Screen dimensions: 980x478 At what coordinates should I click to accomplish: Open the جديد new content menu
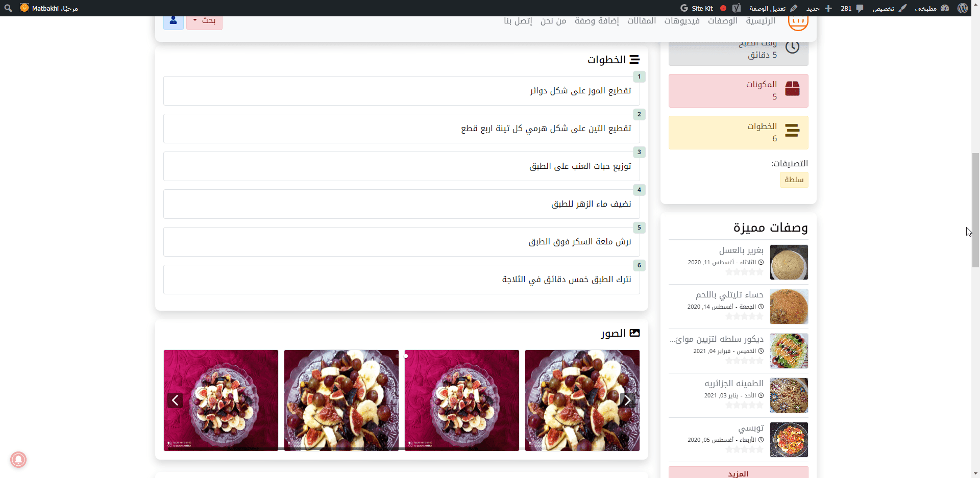point(818,8)
